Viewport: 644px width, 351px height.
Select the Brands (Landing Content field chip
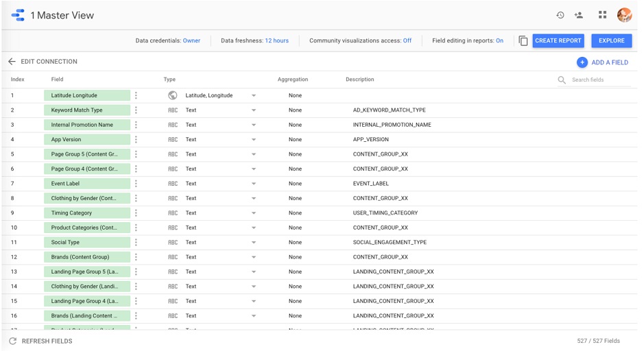(x=87, y=316)
